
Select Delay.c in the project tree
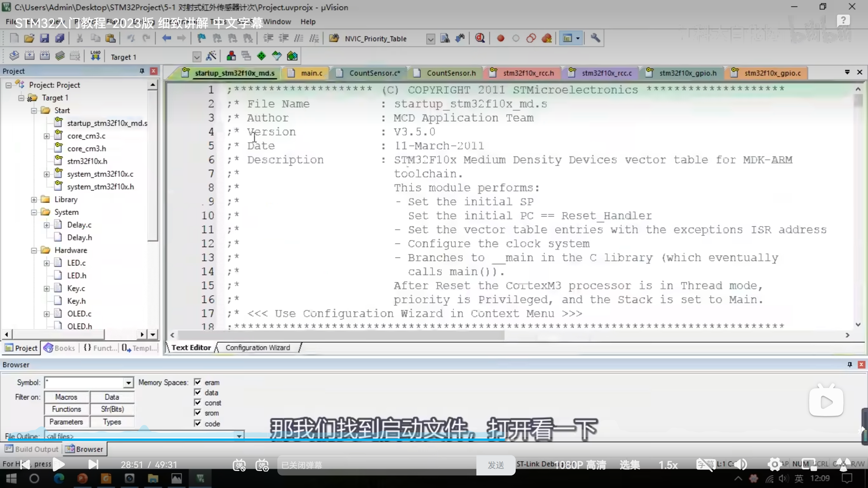[79, 225]
